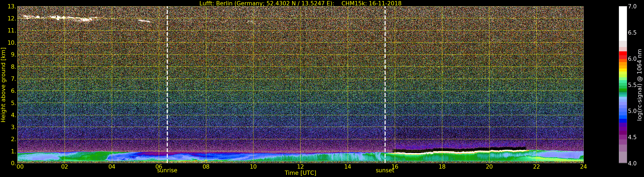Click the time axis tick '16'
This screenshot has height=177, width=644.
coord(395,166)
